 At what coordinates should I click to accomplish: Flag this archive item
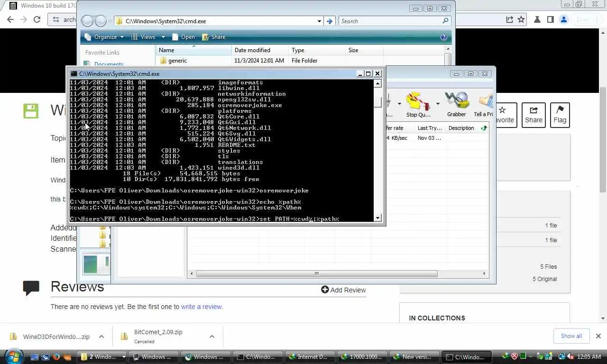coord(560,115)
